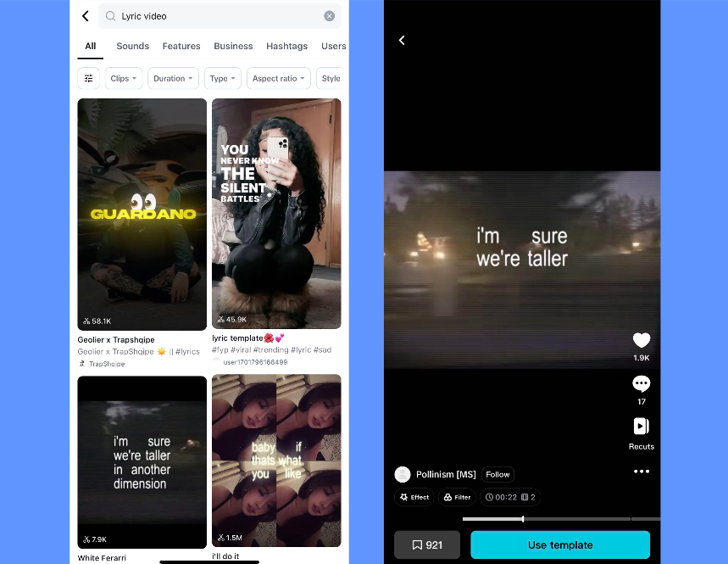The image size is (728, 564).
Task: Open the search filters sliders icon
Action: pyautogui.click(x=88, y=78)
